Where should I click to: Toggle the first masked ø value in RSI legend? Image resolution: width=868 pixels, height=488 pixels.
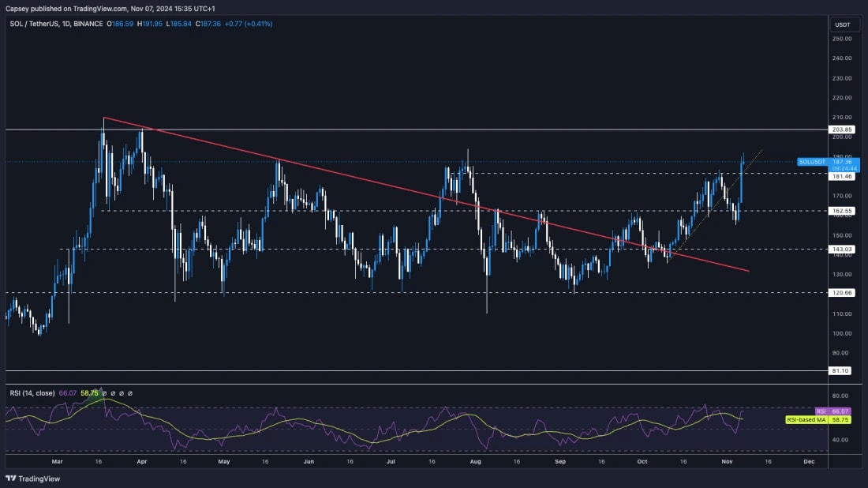point(104,393)
